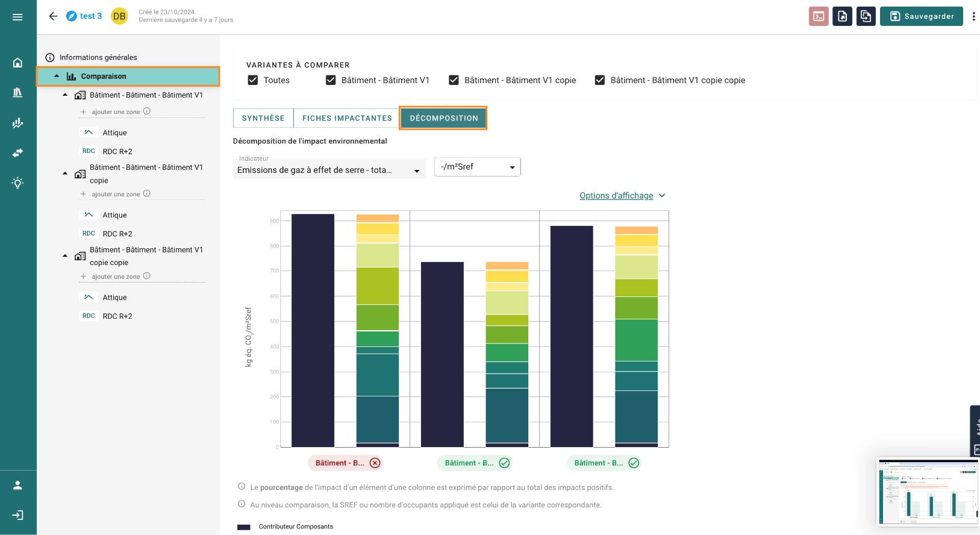Open the three-dot more options menu
Viewport: 980px width, 535px height.
coord(973,16)
